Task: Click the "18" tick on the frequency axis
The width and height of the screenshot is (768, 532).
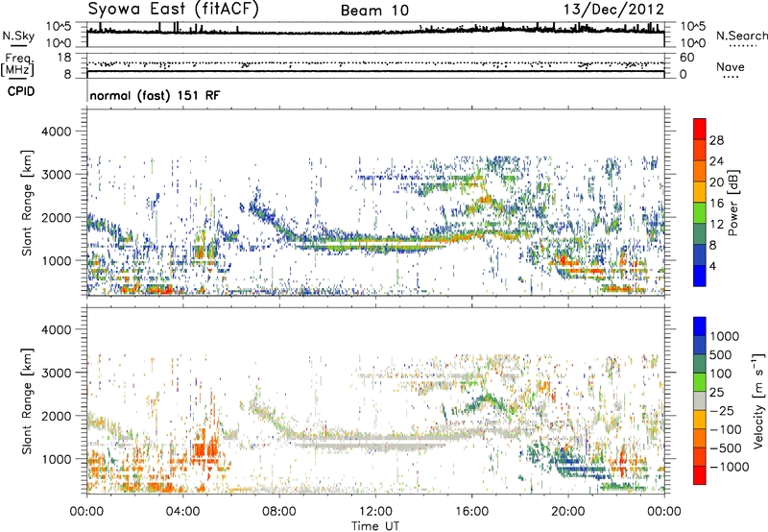Action: [x=64, y=58]
